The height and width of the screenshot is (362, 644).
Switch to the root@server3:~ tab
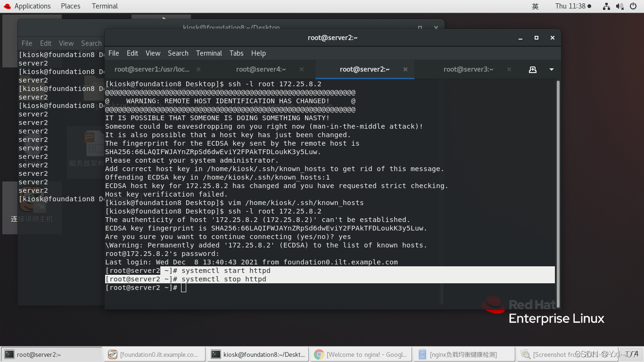click(x=468, y=69)
